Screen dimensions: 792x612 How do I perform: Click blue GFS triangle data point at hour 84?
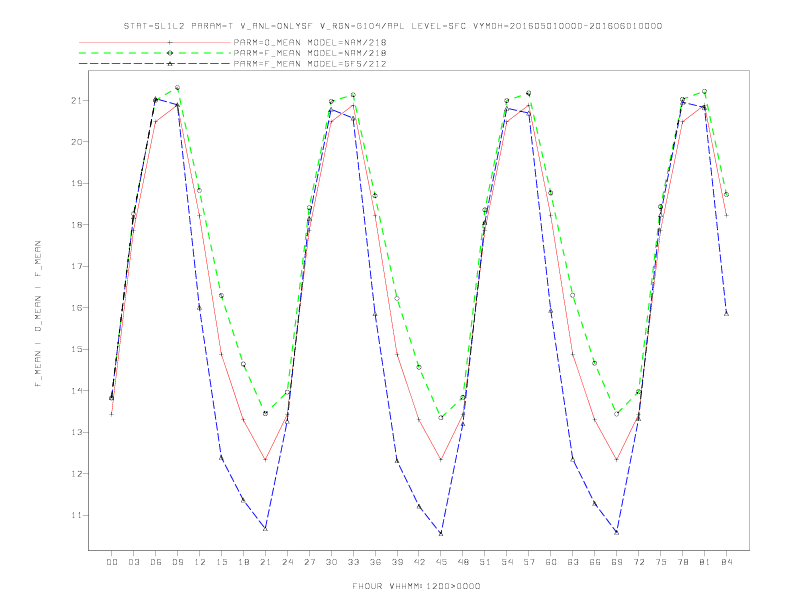[x=726, y=314]
